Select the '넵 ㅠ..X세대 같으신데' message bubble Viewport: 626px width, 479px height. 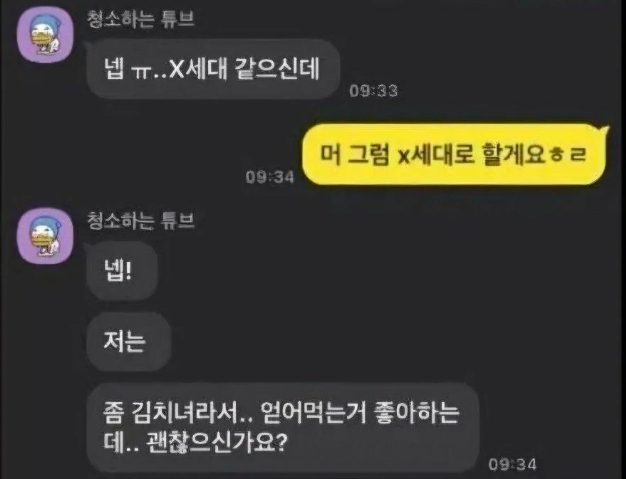[x=213, y=69]
